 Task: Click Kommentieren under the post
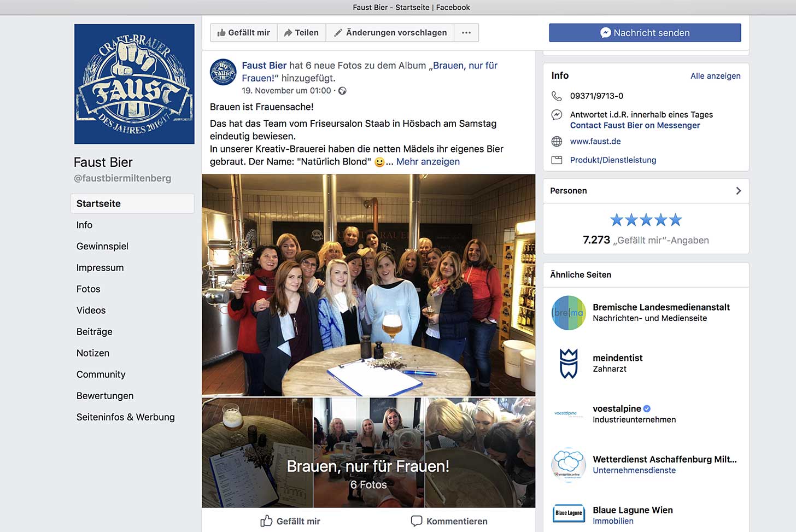[449, 521]
